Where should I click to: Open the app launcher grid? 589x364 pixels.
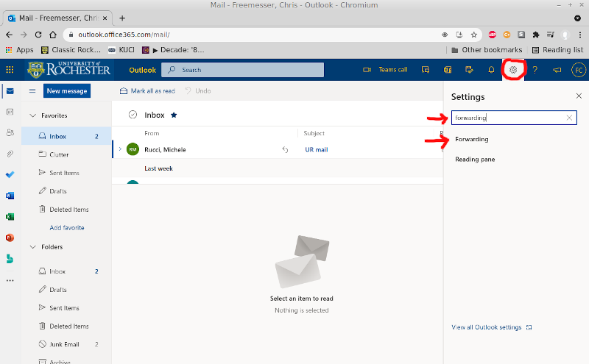[10, 70]
